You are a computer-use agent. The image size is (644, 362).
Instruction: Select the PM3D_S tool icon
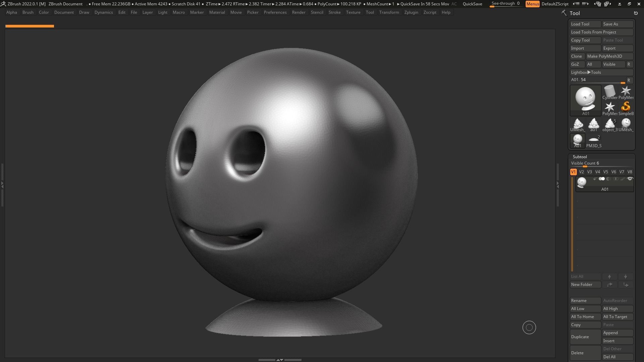pos(593,140)
